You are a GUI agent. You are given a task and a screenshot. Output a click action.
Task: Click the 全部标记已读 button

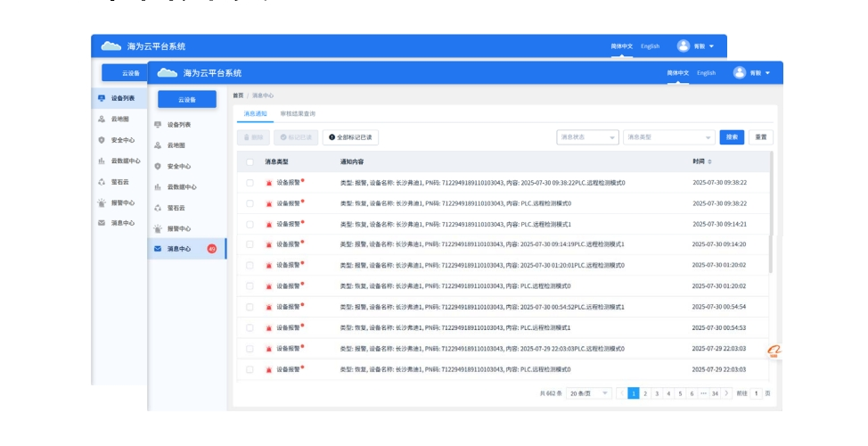pyautogui.click(x=350, y=137)
